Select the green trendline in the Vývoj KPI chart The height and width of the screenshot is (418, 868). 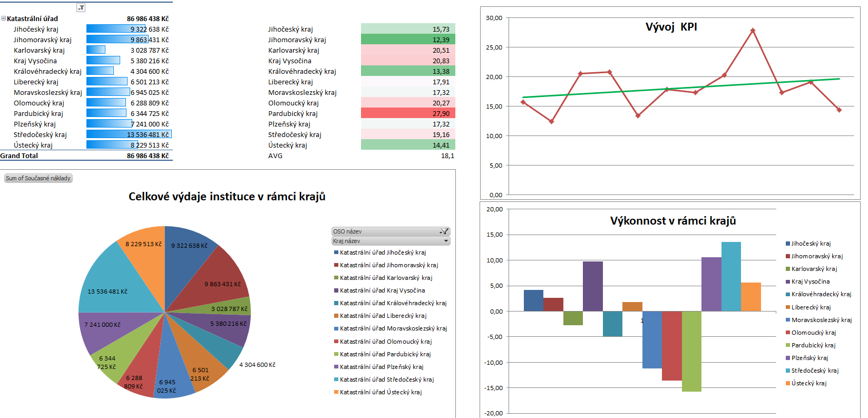tap(681, 88)
